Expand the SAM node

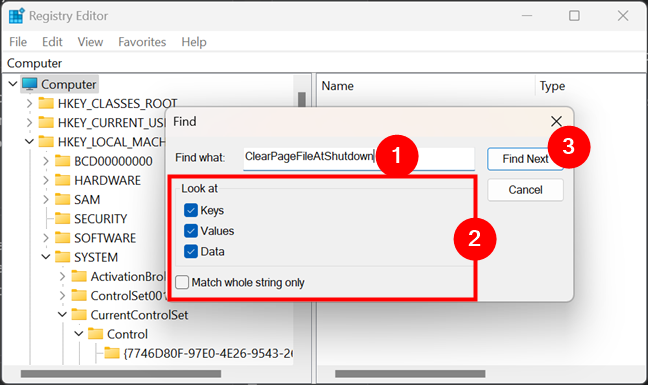point(46,200)
